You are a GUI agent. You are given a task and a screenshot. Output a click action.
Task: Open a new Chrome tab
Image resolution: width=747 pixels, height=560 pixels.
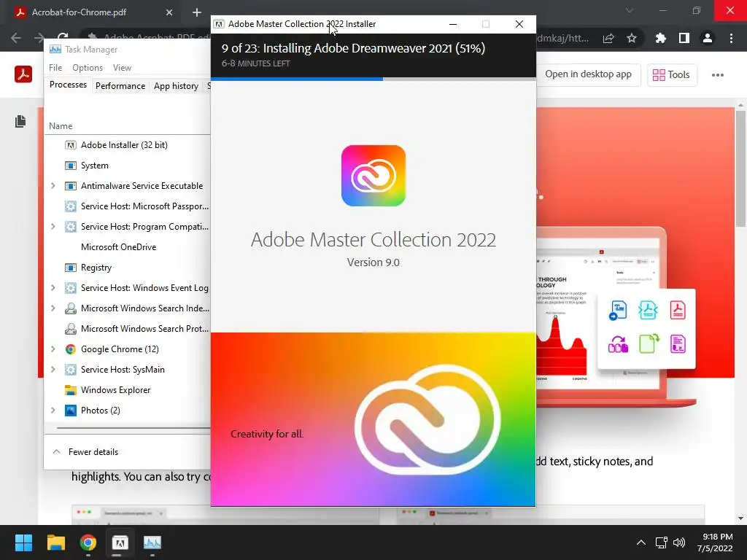coord(197,12)
